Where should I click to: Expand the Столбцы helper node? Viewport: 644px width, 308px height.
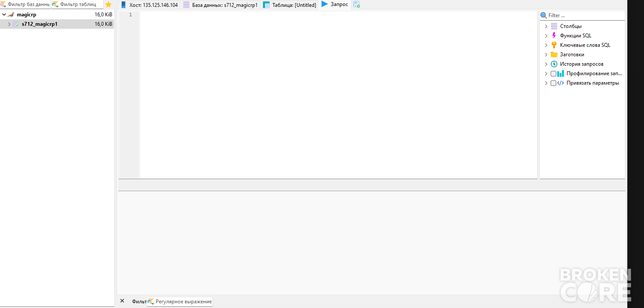(x=546, y=26)
